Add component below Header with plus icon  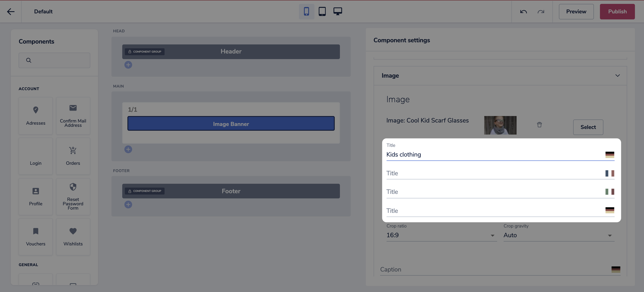[x=128, y=65]
